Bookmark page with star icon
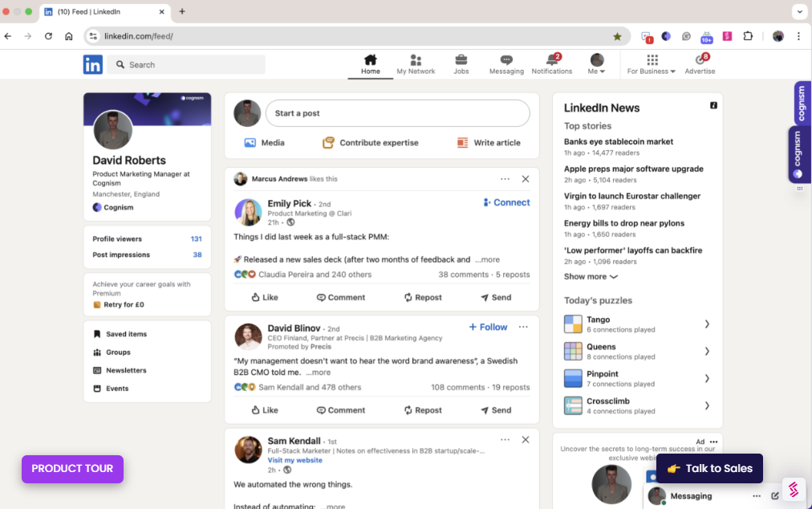Viewport: 812px width, 509px height. [x=617, y=36]
